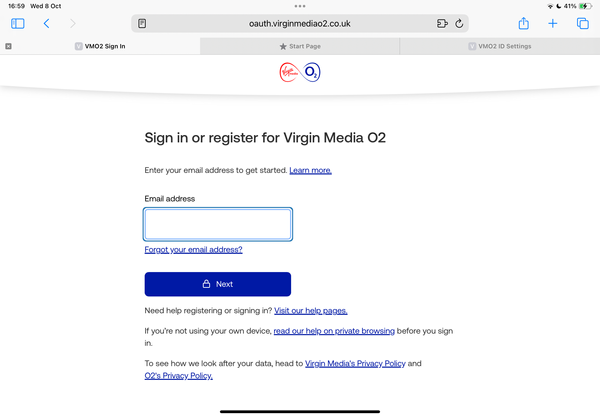Screen dimensions: 600x417
Task: Toggle the Safari sidebar icon
Action: pos(17,23)
